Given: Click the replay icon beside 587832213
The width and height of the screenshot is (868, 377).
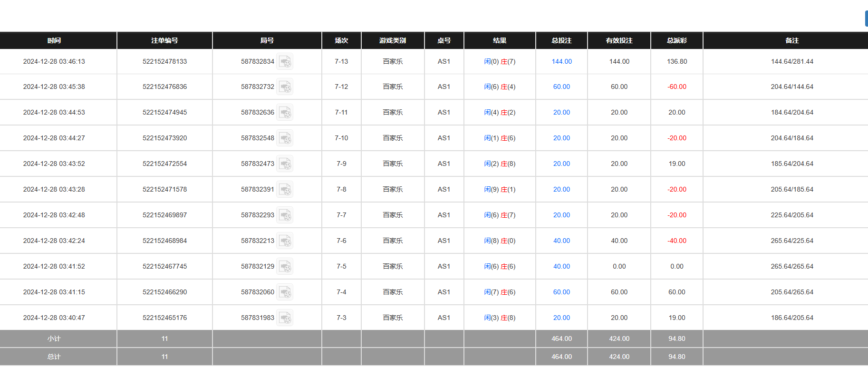Looking at the screenshot, I should 285,241.
